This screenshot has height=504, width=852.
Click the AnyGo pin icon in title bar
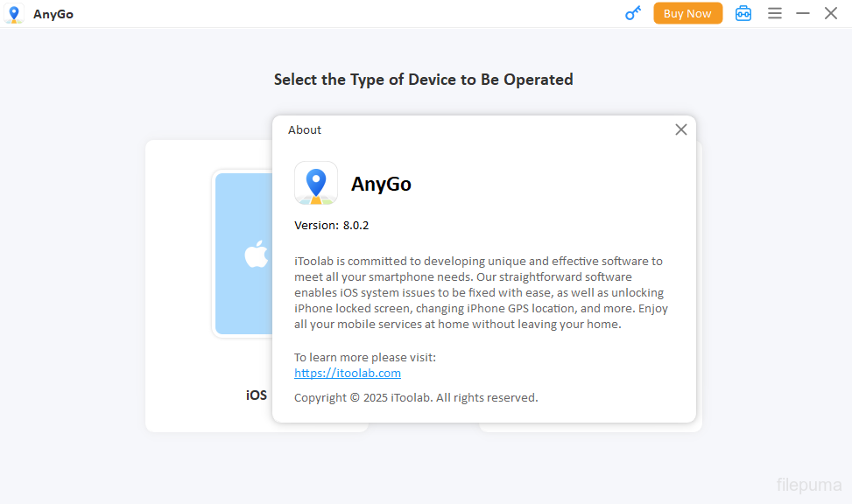click(14, 14)
